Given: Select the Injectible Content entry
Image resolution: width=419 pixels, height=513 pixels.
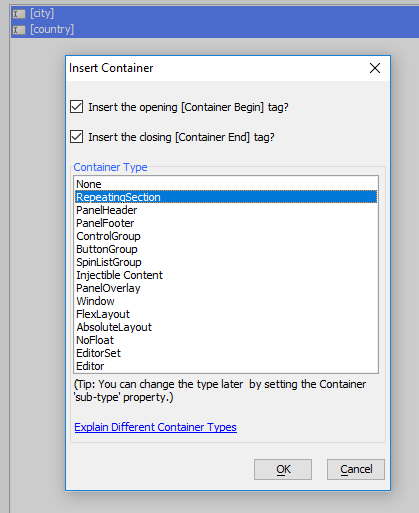Looking at the screenshot, I should [226, 275].
